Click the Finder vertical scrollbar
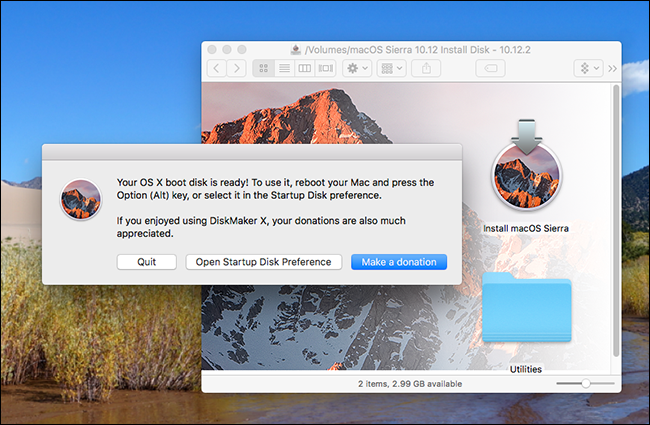650x425 pixels. [x=616, y=220]
